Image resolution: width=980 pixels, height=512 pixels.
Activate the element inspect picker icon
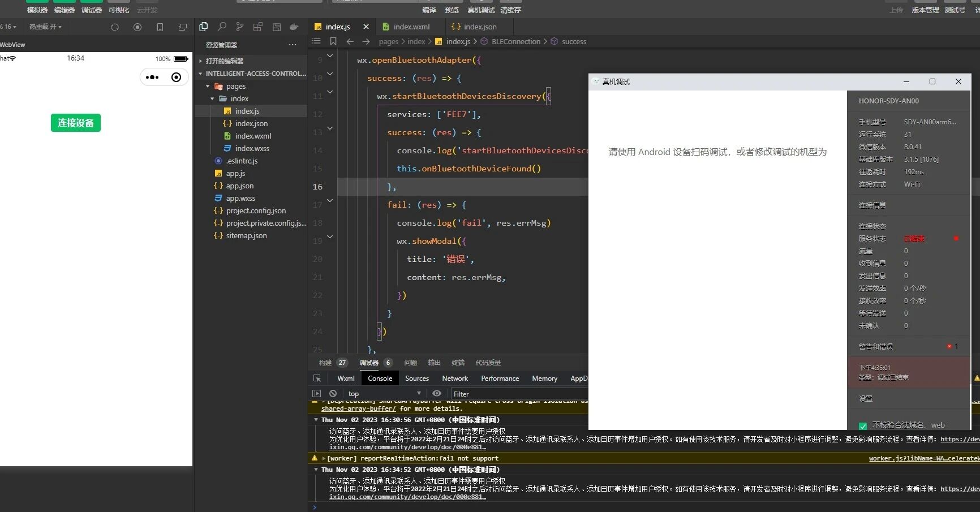tap(317, 378)
